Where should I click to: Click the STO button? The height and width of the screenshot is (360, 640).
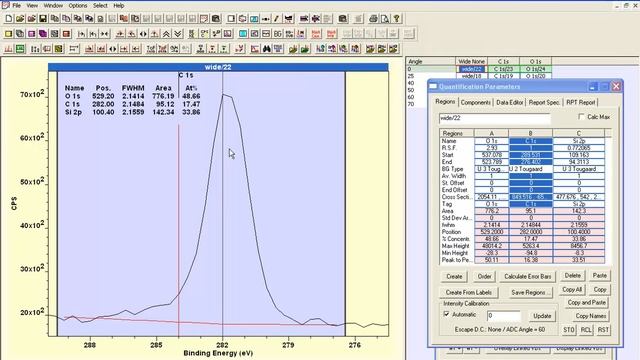click(x=569, y=329)
